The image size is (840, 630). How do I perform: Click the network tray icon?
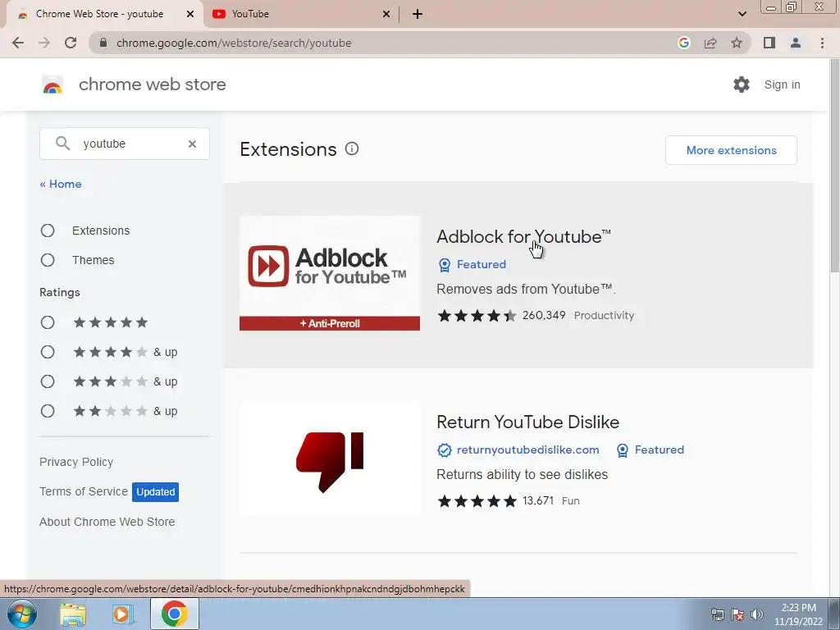tap(717, 614)
